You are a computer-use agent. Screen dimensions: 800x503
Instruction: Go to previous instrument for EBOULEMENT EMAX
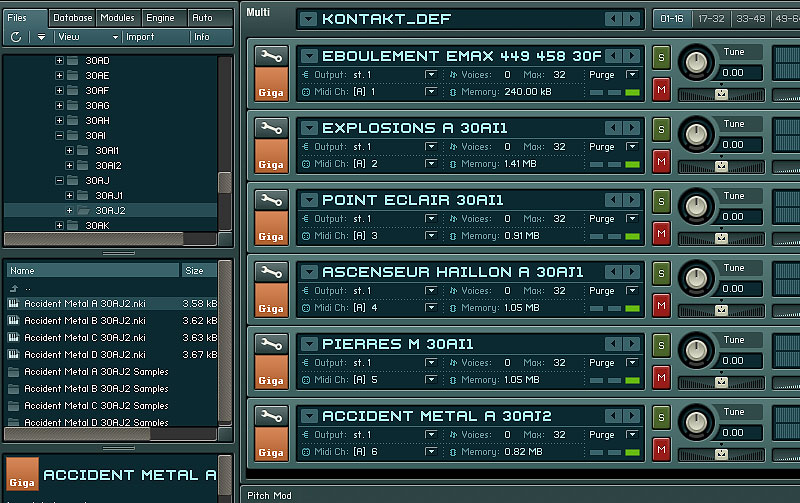pos(613,56)
